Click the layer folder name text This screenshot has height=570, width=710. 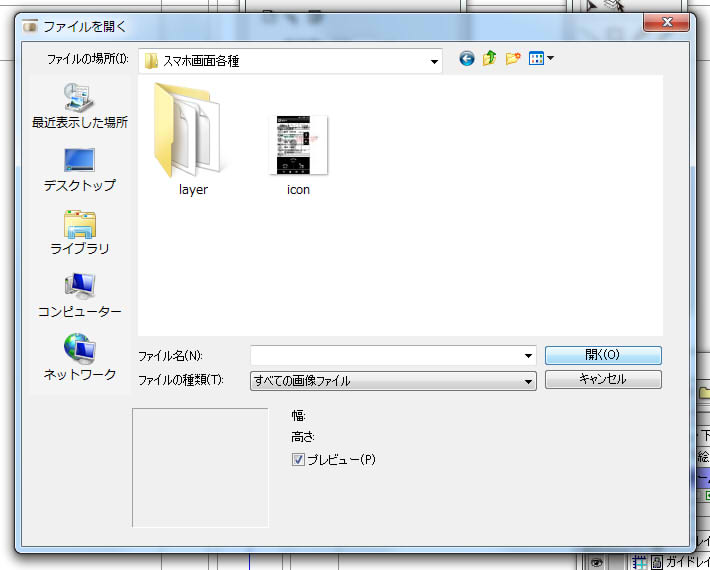pyautogui.click(x=193, y=190)
